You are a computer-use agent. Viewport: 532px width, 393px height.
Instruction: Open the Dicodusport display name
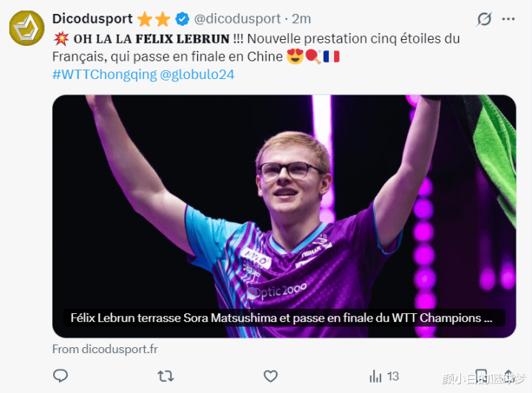(x=92, y=18)
